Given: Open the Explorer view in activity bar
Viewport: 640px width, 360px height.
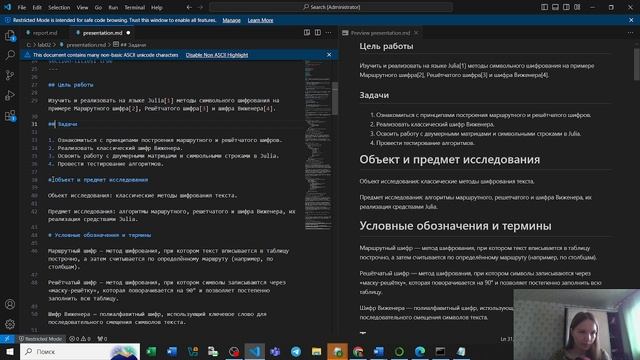Looking at the screenshot, I should click(10, 36).
